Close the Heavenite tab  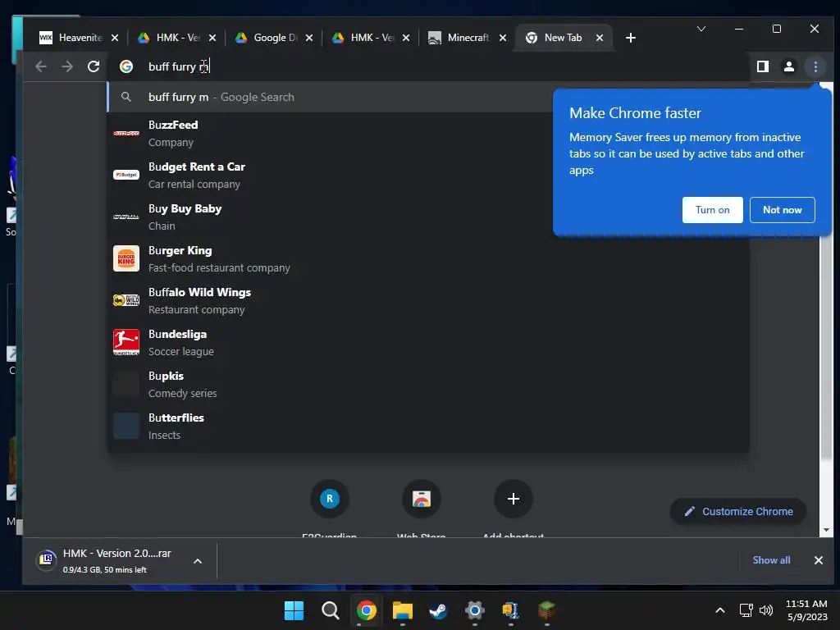[115, 38]
